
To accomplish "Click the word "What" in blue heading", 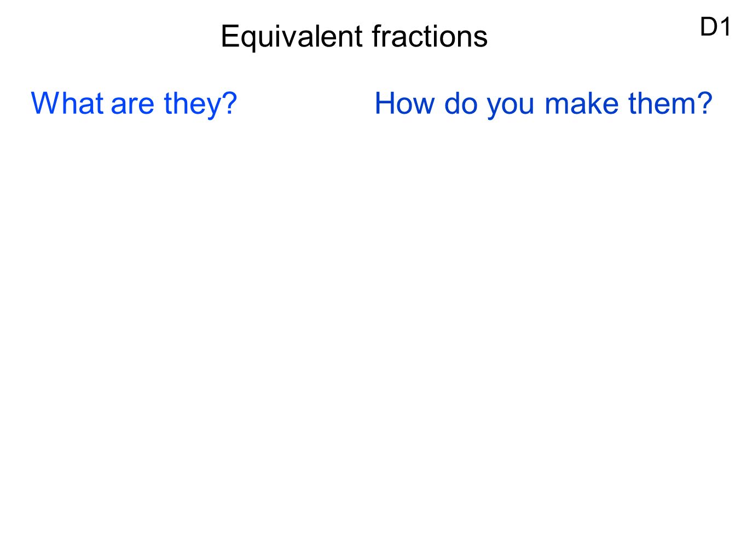I will click(x=67, y=103).
